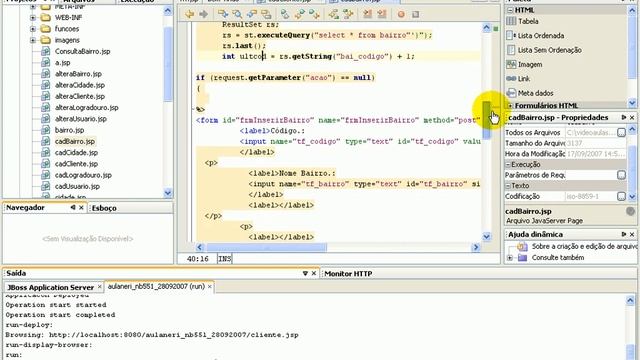Click the Uncomment lines icon
This screenshot has width=640, height=360.
pos(382,14)
